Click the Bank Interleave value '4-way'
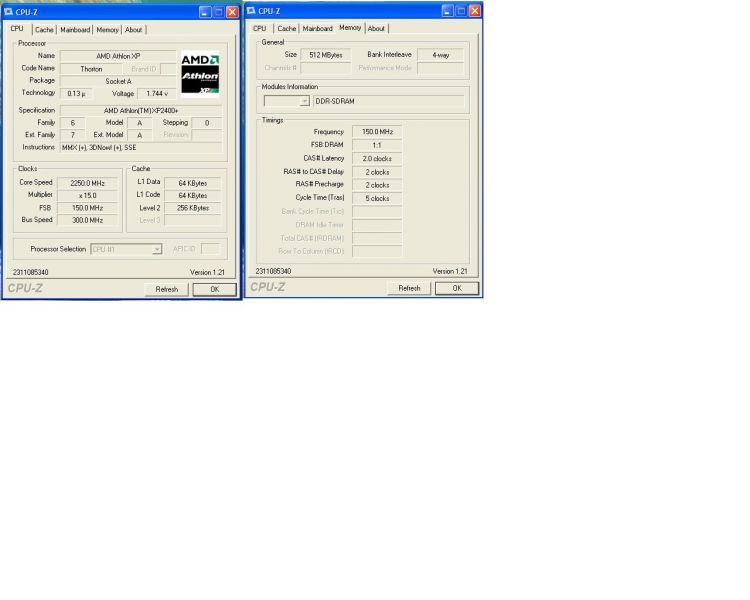This screenshot has height=600, width=750. click(x=441, y=55)
